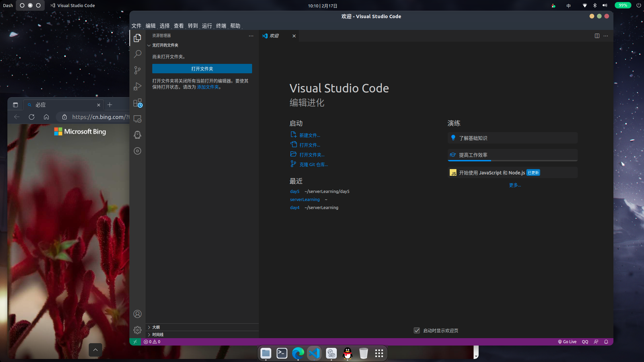The width and height of the screenshot is (644, 362).
Task: Click the QQ status bar entry
Action: coord(585,342)
